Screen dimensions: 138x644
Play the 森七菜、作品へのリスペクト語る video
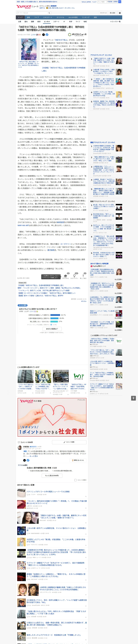click(119, 207)
